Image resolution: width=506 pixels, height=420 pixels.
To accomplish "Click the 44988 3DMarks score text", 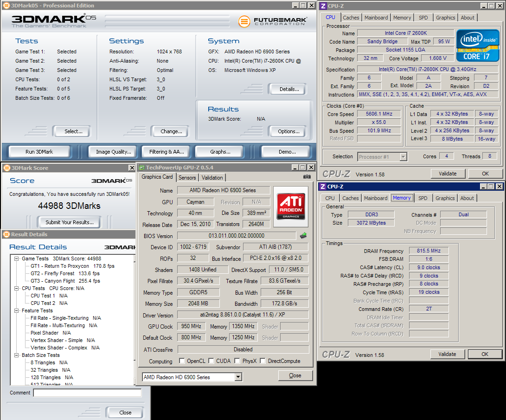I will [69, 206].
